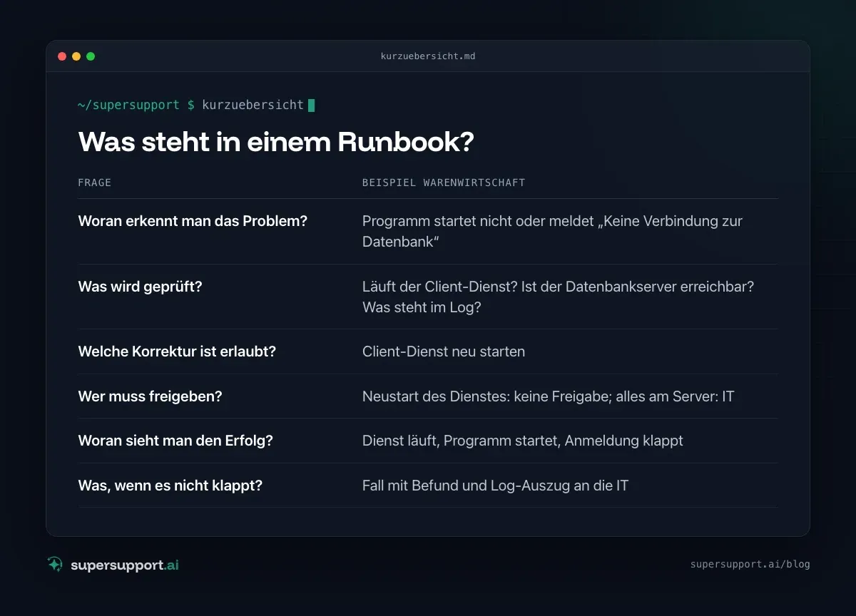Select 'Woran sieht man den Erfolg?' cell
Screen dimensions: 856x616
(x=175, y=441)
